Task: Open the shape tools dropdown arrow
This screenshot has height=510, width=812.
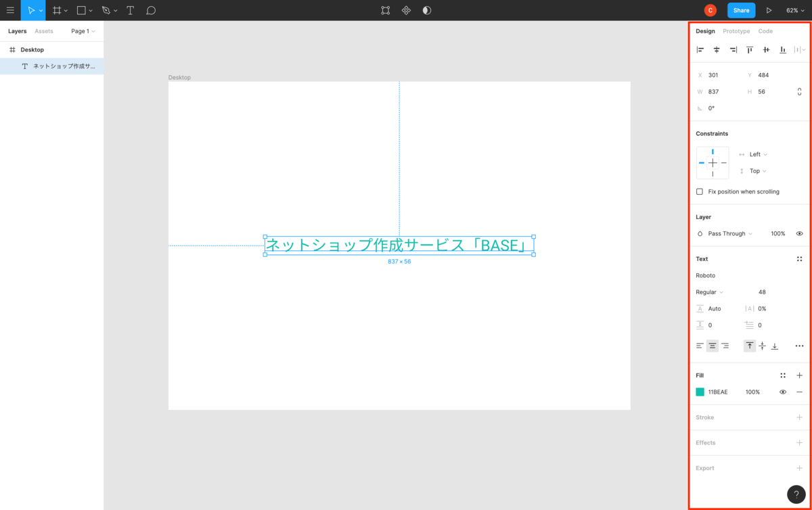Action: pyautogui.click(x=91, y=11)
